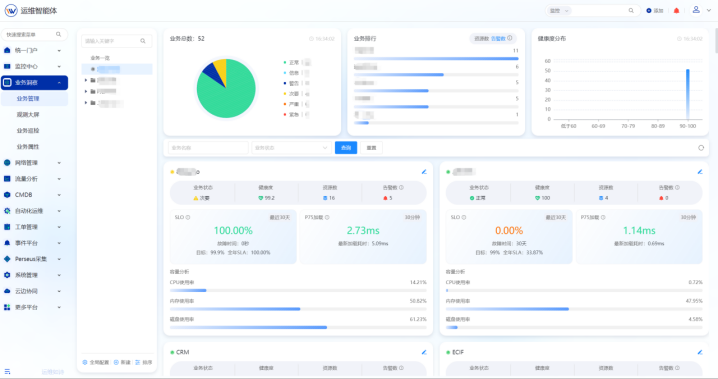Focus the 业务名称 input field
718x379 pixels.
coord(208,148)
